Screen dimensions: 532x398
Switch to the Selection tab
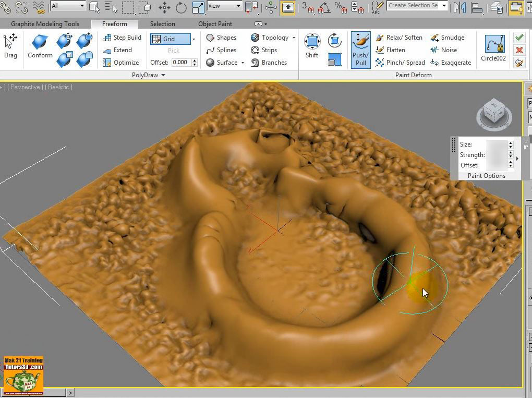click(x=162, y=23)
